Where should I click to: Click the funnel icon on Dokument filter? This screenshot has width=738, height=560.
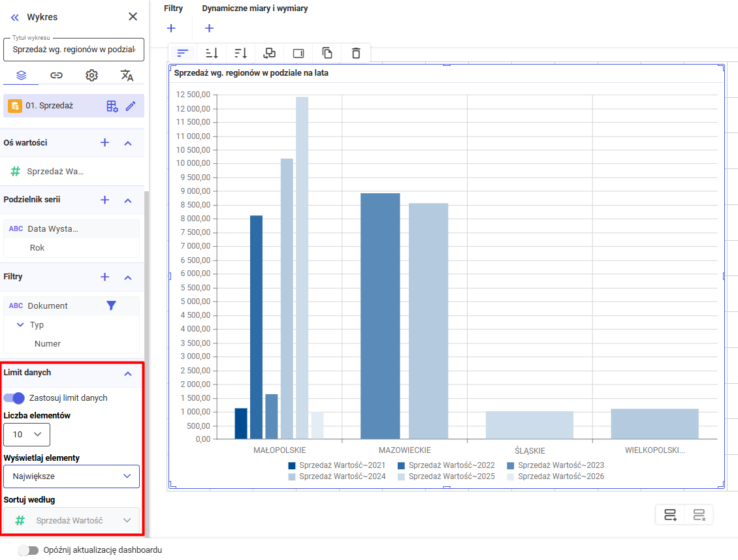click(111, 305)
